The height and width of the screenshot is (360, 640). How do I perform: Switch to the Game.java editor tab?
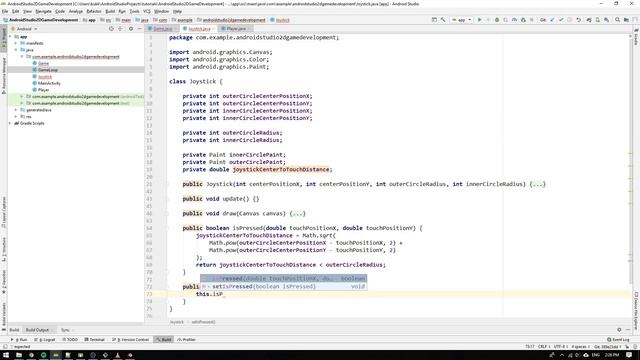162,29
